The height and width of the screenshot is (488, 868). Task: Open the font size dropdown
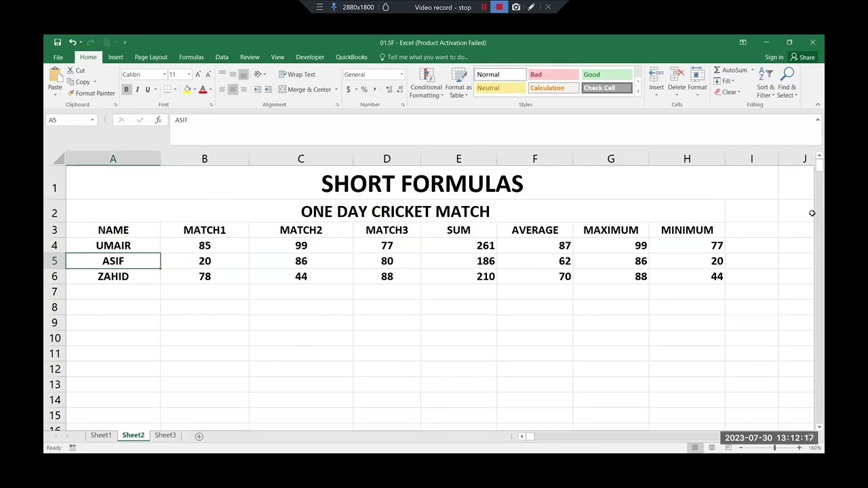pyautogui.click(x=189, y=75)
